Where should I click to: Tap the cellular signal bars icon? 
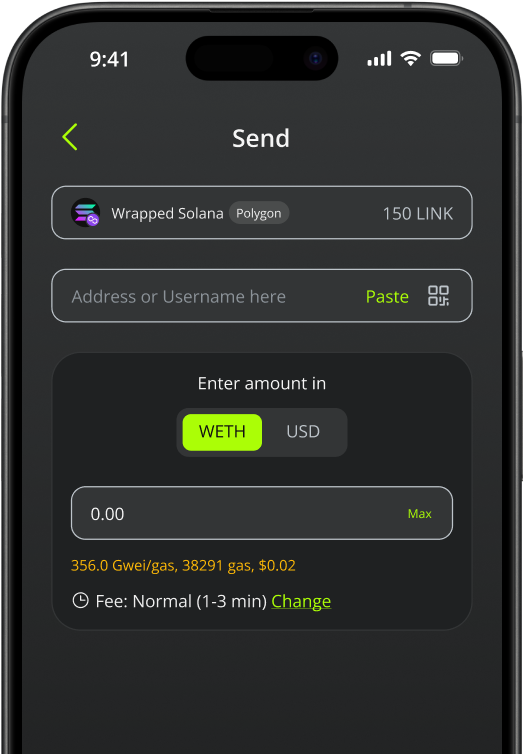379,59
